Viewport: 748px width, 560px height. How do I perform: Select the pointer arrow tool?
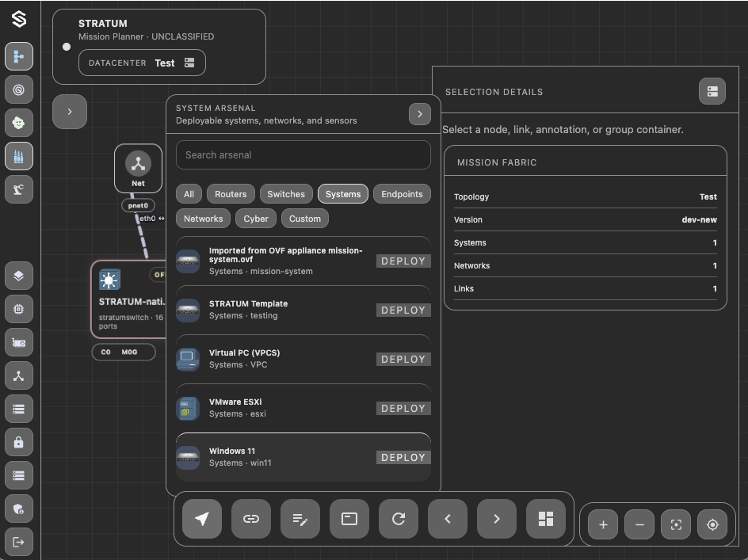[202, 519]
